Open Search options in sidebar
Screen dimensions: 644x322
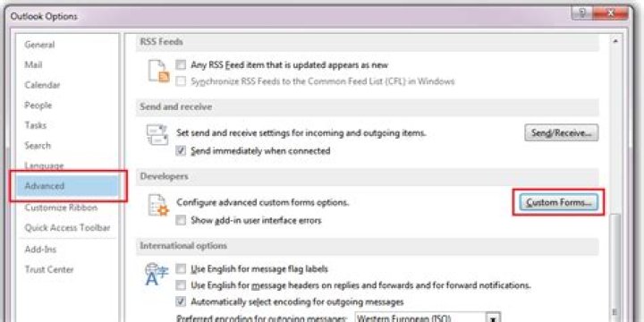pos(38,146)
